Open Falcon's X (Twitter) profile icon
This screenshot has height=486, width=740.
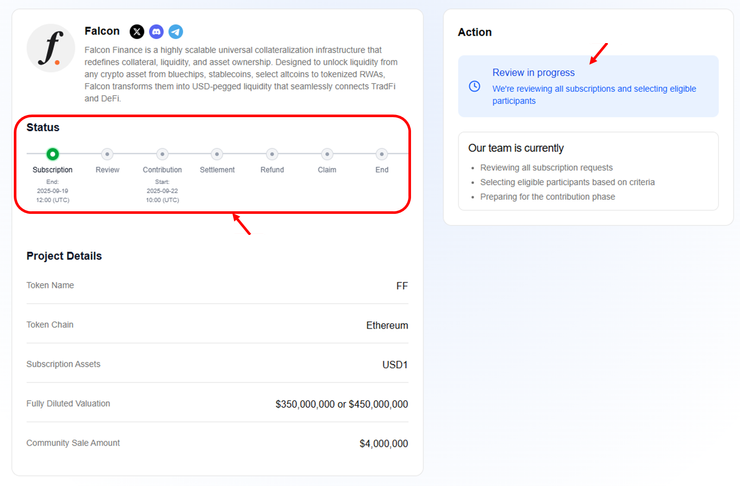137,32
